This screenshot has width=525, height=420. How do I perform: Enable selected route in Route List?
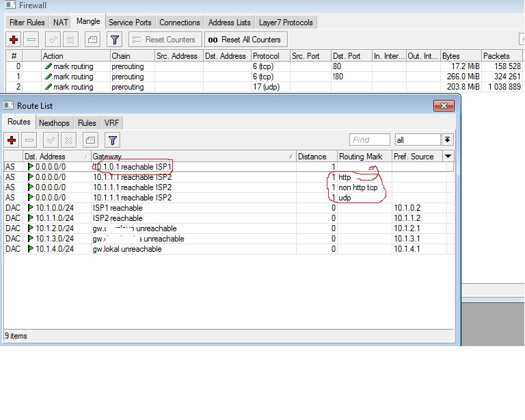tap(51, 140)
